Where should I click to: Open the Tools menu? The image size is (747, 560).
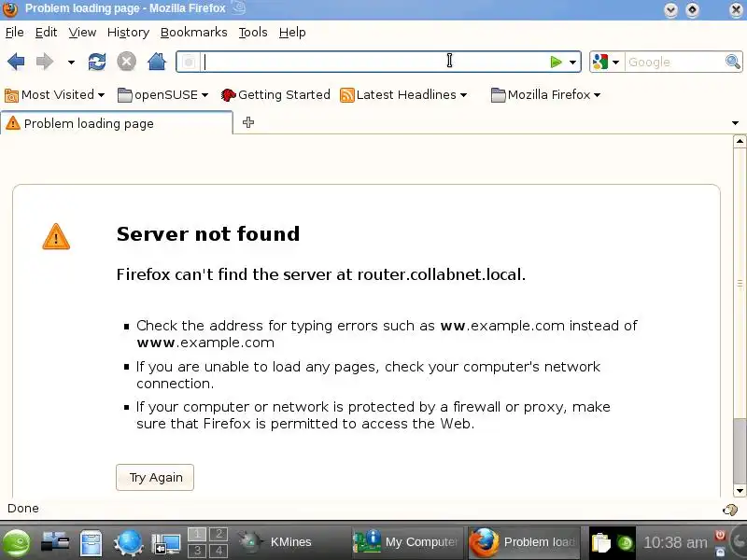(x=253, y=33)
